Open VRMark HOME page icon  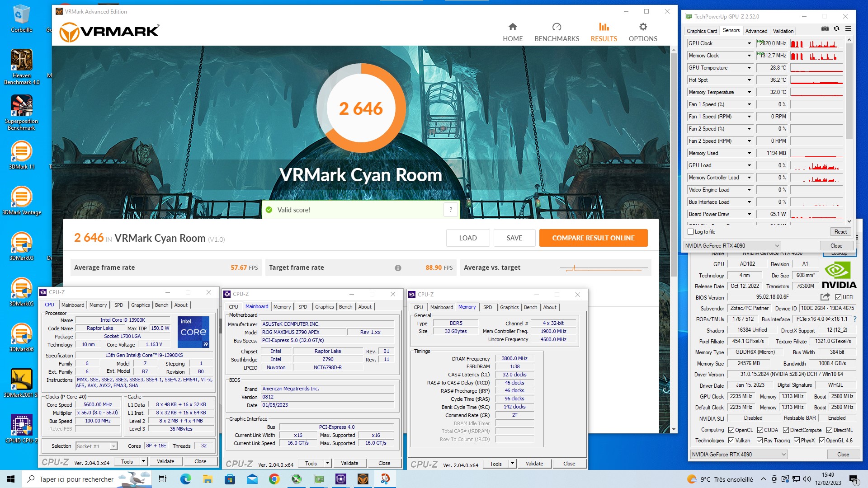coord(512,27)
